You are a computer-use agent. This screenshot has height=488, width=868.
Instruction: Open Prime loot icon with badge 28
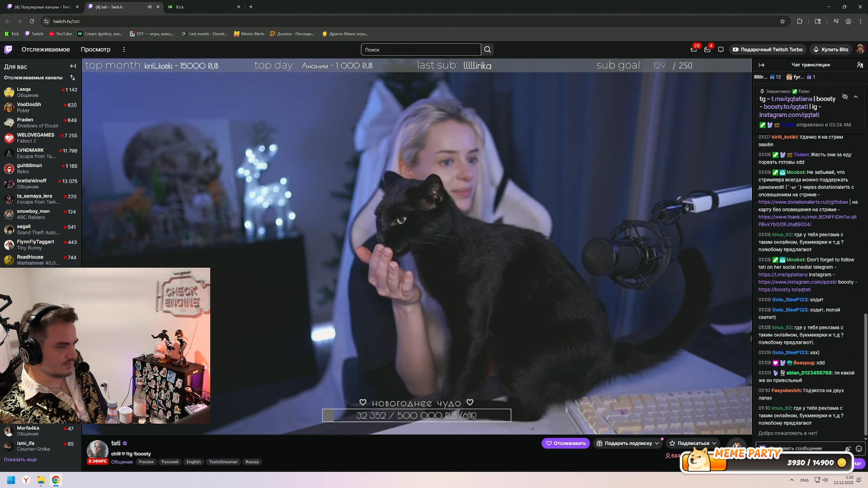pos(693,50)
